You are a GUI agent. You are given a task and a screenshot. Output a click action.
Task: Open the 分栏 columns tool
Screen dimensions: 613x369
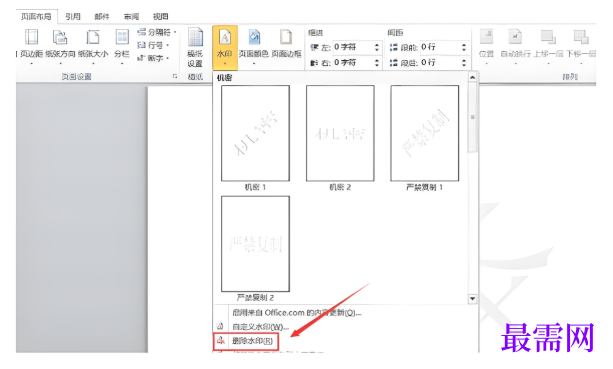point(122,46)
